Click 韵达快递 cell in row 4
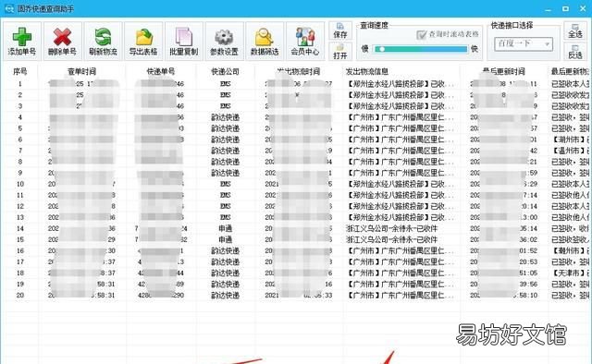The height and width of the screenshot is (364, 592). pyautogui.click(x=226, y=117)
